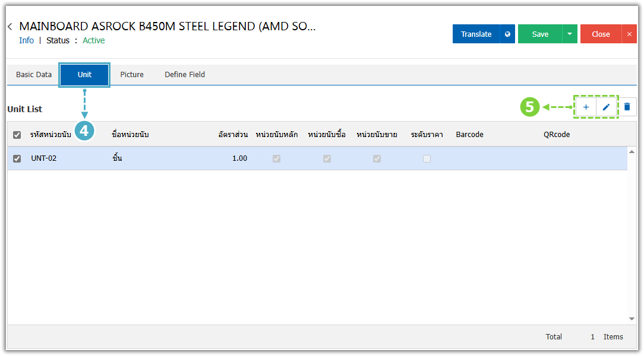Toggle the select-all checkbox in header
The height and width of the screenshot is (356, 644).
[17, 135]
